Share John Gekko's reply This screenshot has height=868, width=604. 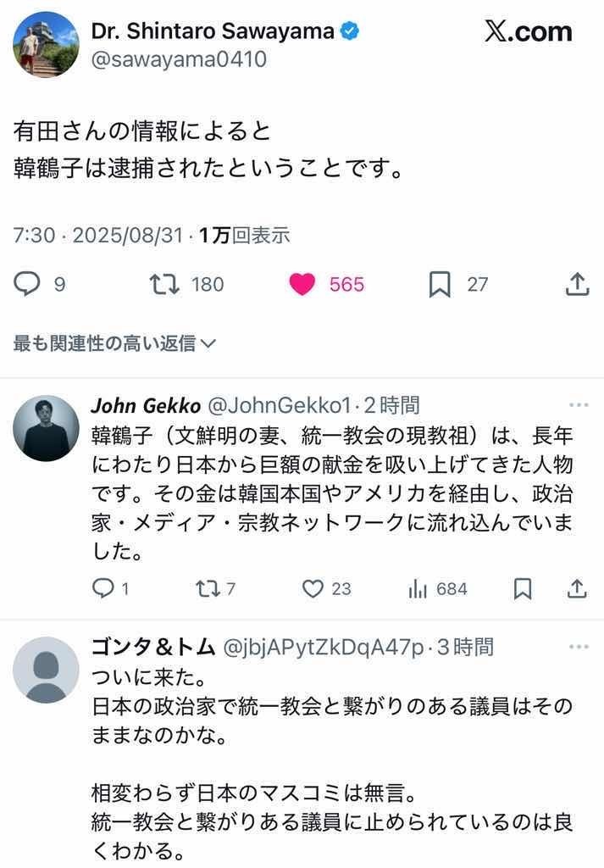[577, 588]
